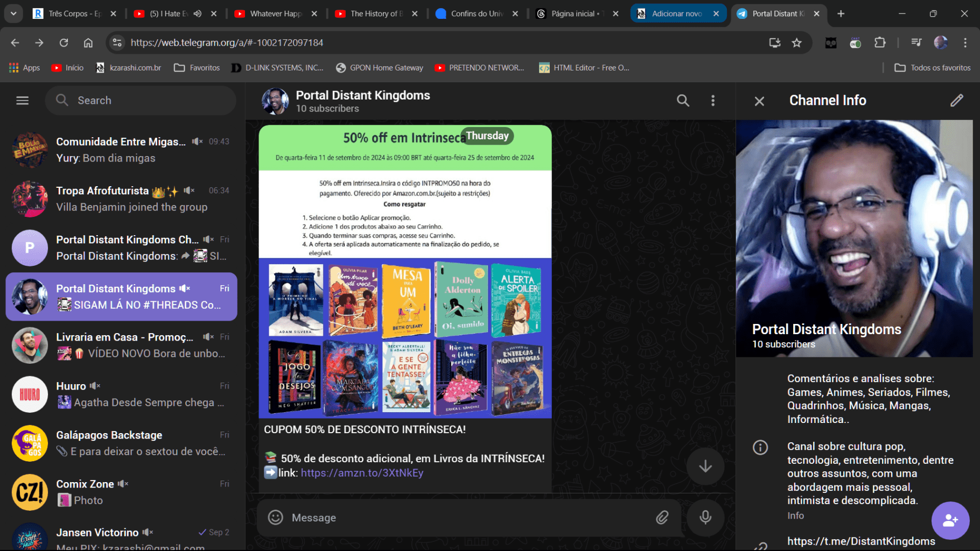Open Telegram hamburger menu

22,101
